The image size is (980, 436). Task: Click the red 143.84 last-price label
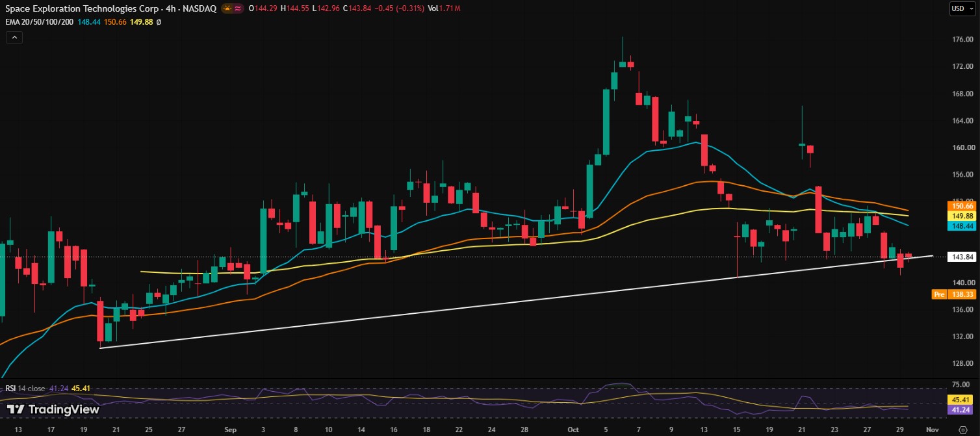coord(961,257)
